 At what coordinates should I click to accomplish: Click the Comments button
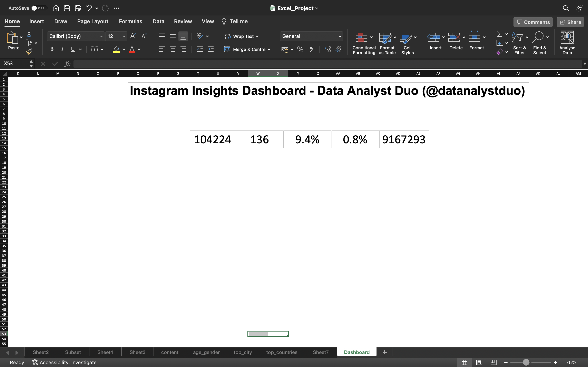tap(532, 22)
